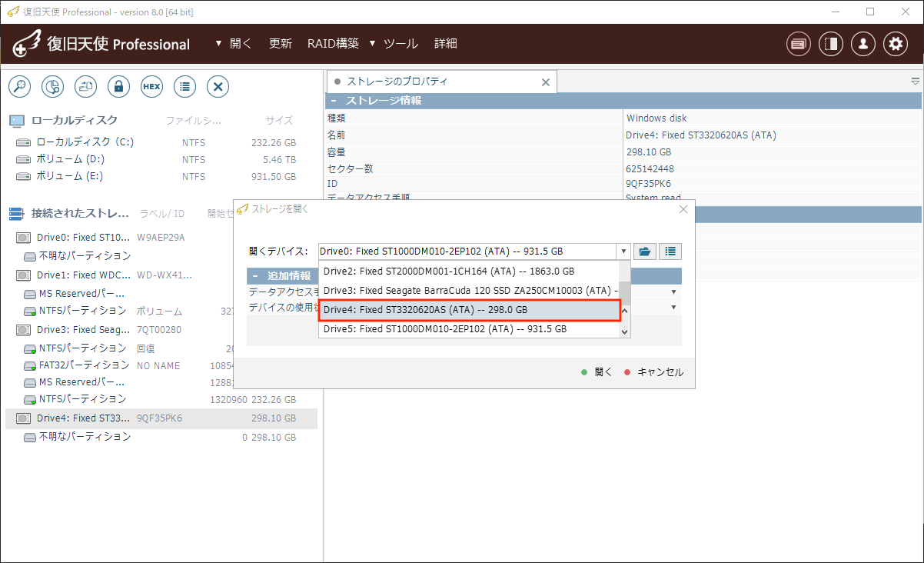Click the partition icon beside FAT32パーティション
Image resolution: width=924 pixels, height=563 pixels.
coord(30,365)
